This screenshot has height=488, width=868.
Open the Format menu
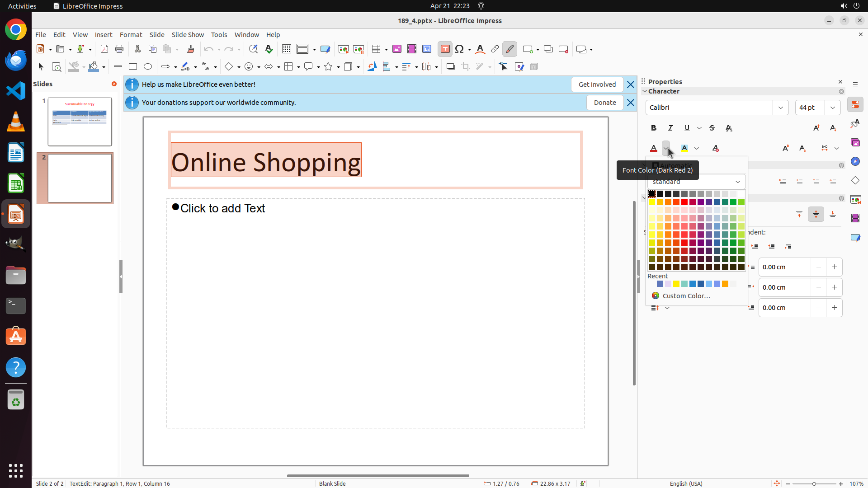[131, 35]
